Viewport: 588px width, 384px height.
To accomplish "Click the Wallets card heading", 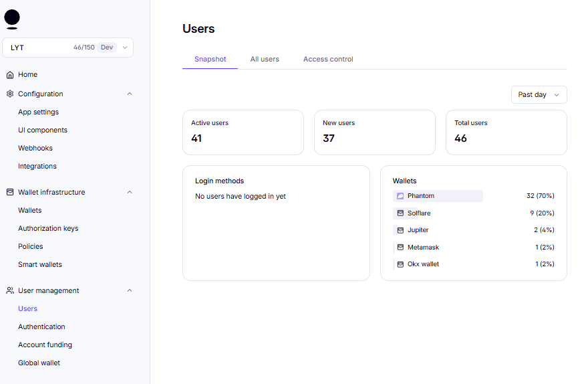I will (x=404, y=181).
